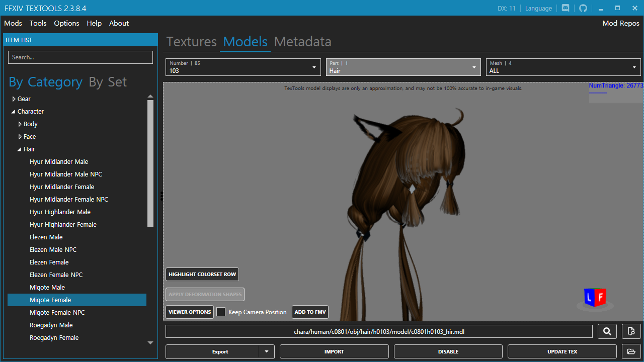
Task: Open the Discord link icon
Action: click(566, 8)
